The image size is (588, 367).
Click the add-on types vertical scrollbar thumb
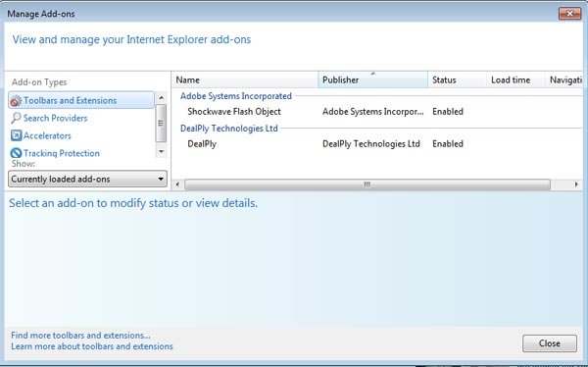(x=161, y=124)
